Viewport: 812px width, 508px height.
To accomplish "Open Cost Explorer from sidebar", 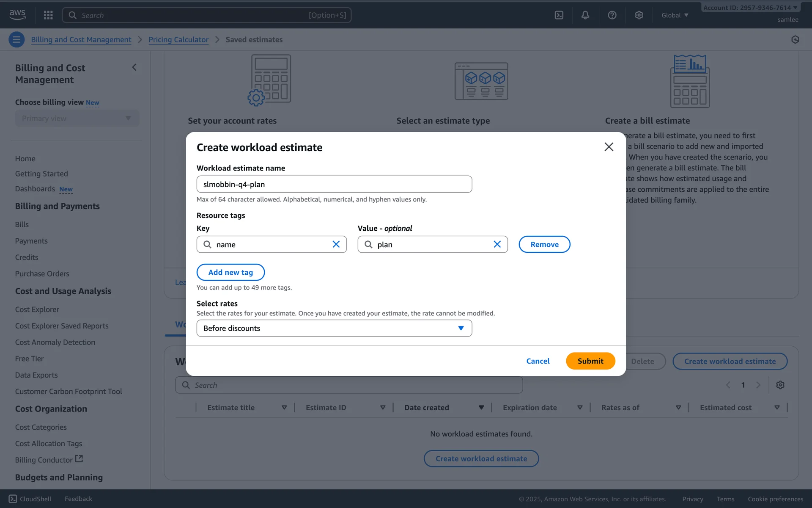I will click(x=37, y=309).
